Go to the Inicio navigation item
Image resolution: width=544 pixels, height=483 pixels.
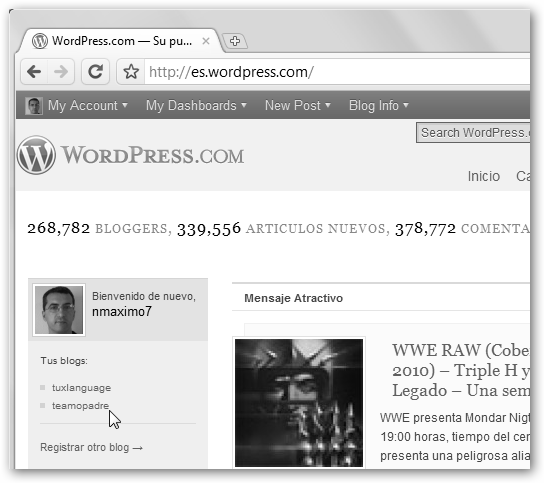click(484, 176)
